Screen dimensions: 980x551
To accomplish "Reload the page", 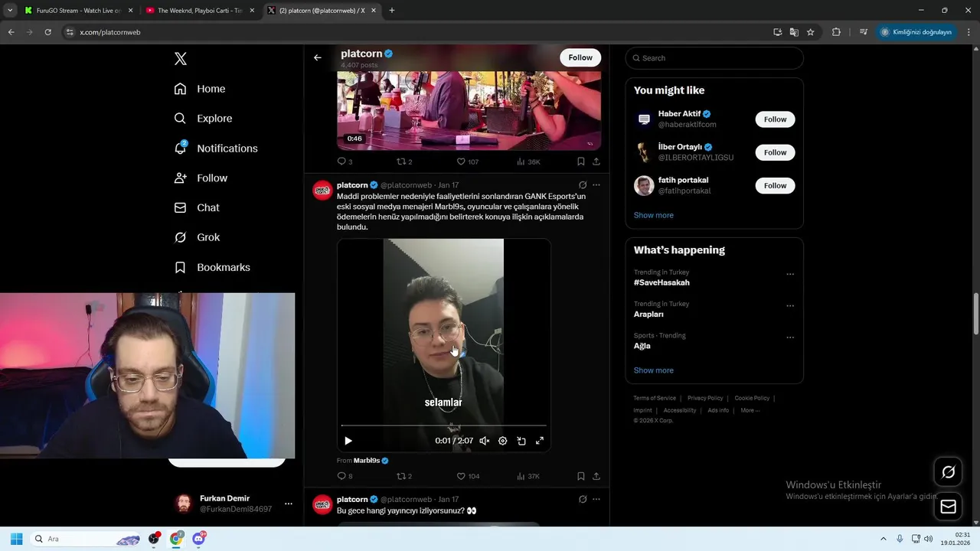I will tap(48, 32).
